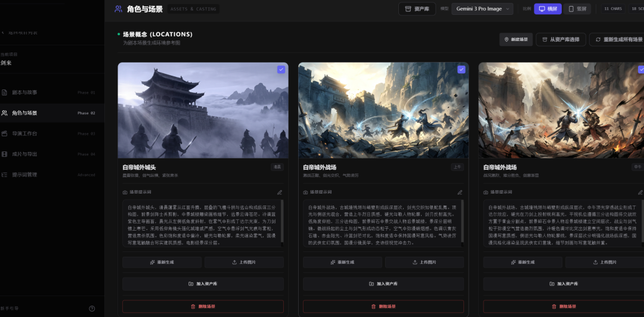Add the 中午 战场 scene to asset library
This screenshot has width=644, height=317.
(x=563, y=284)
